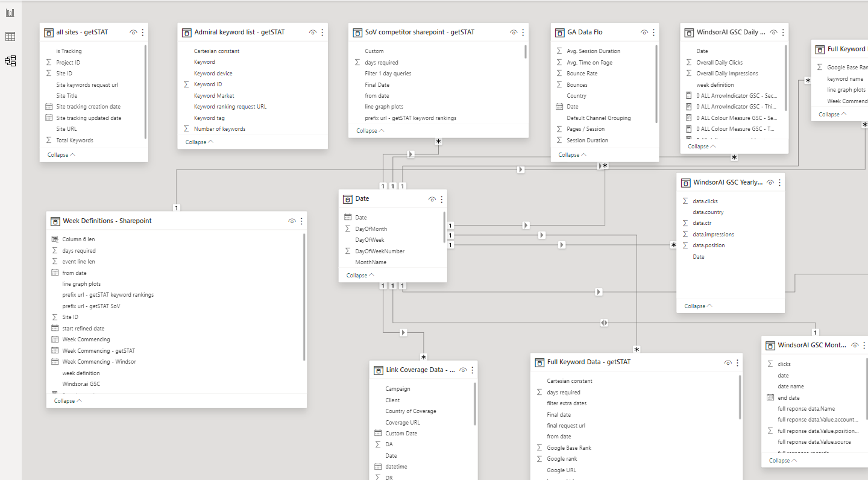Viewport: 868px width, 480px height.
Task: Toggle visibility of SoV competitor sharepoint table
Action: point(514,33)
